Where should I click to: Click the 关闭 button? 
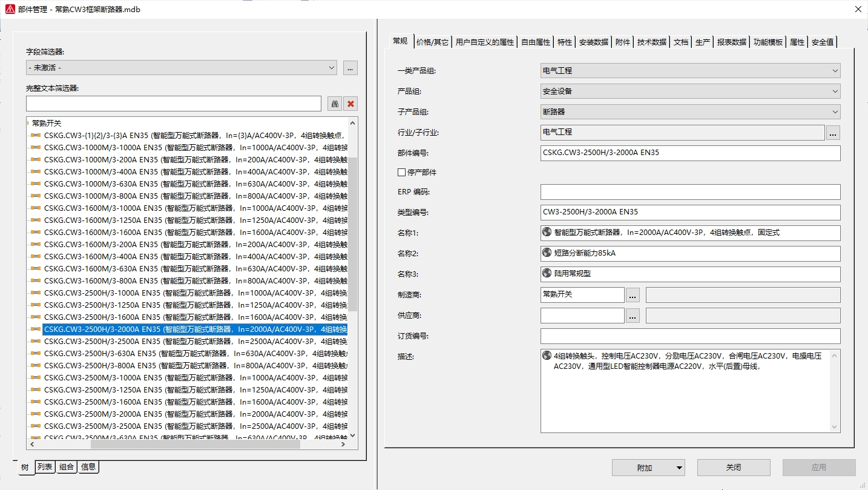pyautogui.click(x=734, y=468)
